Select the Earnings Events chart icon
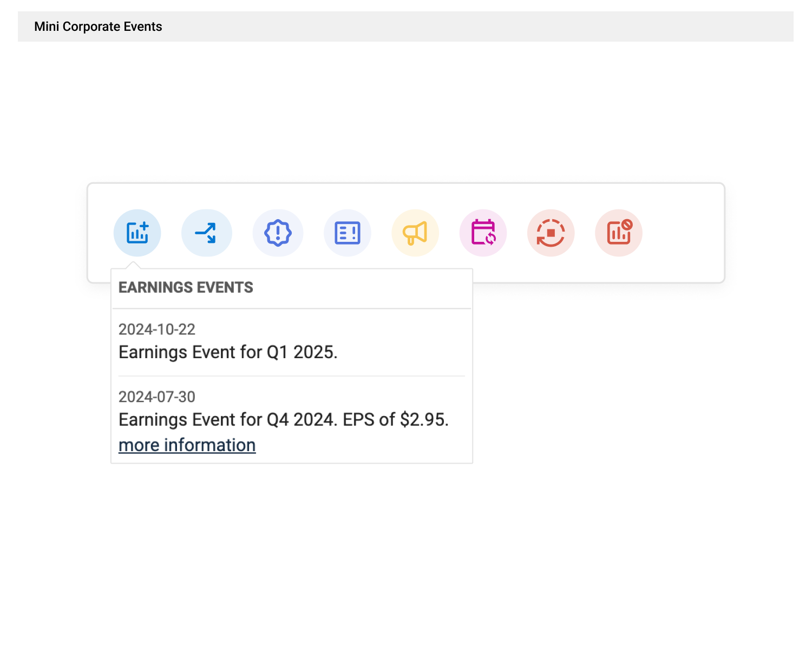 [137, 233]
